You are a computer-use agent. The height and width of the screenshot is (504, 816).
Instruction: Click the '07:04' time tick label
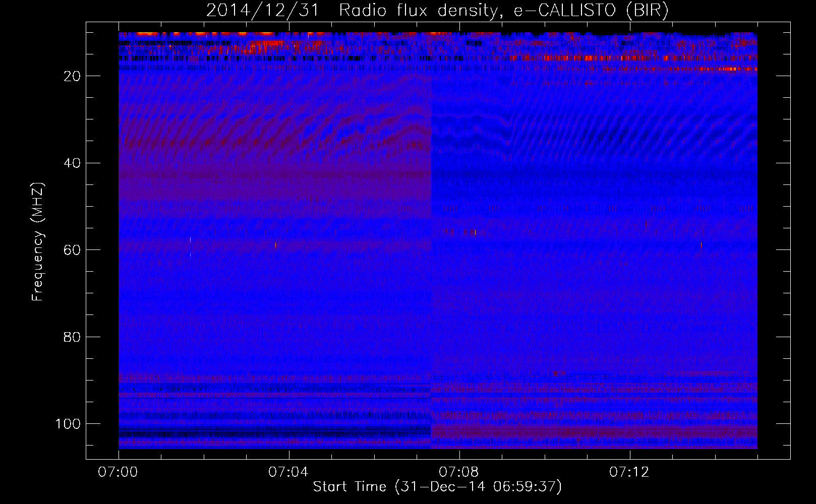288,472
